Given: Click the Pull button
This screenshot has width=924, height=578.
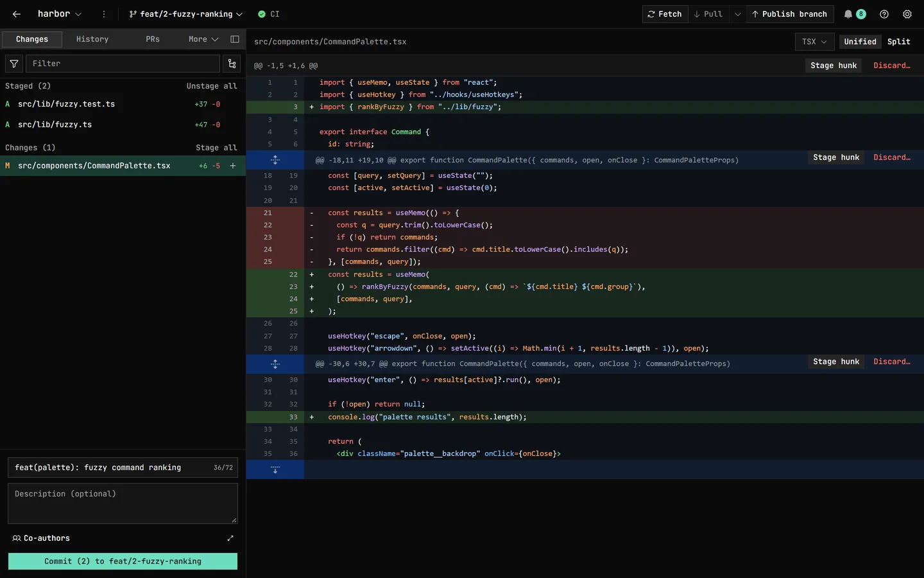Looking at the screenshot, I should pyautogui.click(x=708, y=14).
